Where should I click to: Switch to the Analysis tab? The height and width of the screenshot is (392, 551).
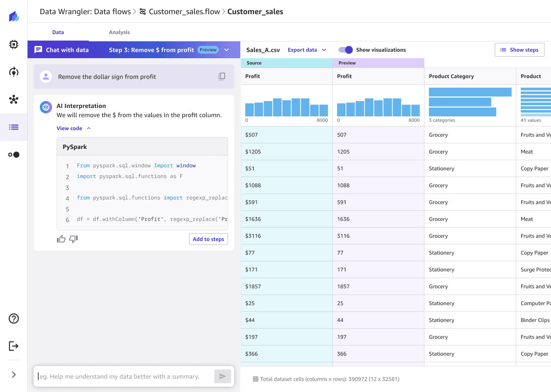coord(119,32)
